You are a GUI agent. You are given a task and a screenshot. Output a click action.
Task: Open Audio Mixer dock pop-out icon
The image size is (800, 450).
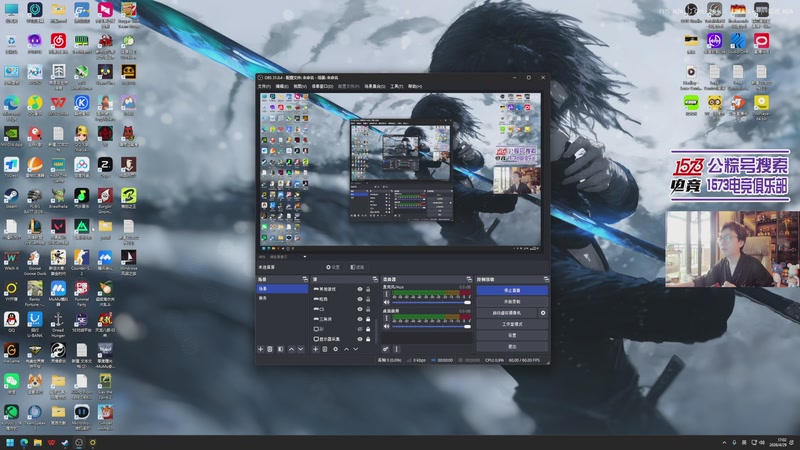tap(469, 279)
